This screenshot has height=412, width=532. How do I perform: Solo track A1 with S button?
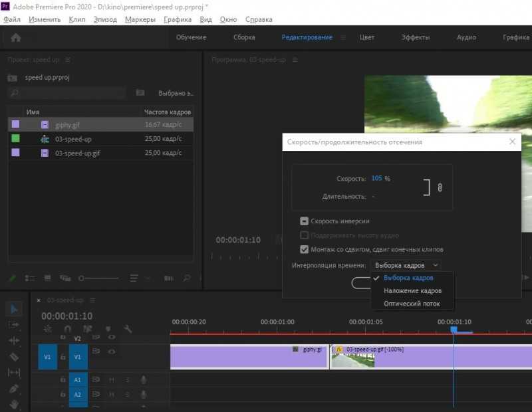point(128,380)
